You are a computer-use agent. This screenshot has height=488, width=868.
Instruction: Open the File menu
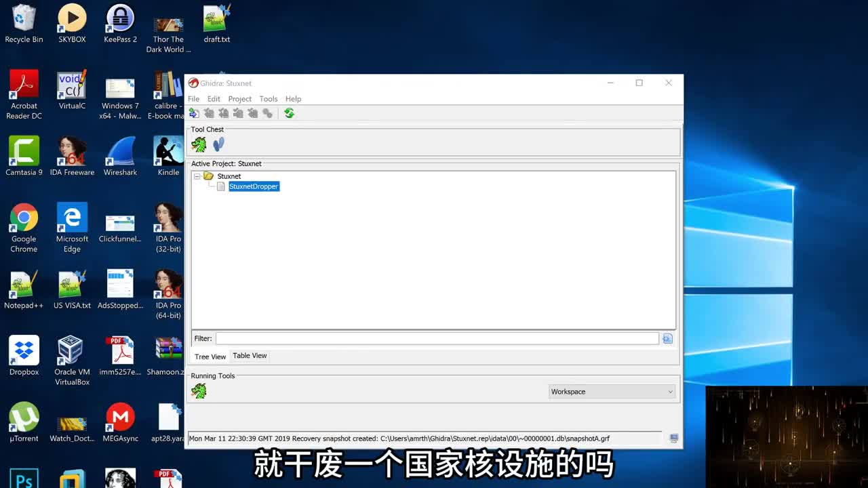pyautogui.click(x=193, y=99)
